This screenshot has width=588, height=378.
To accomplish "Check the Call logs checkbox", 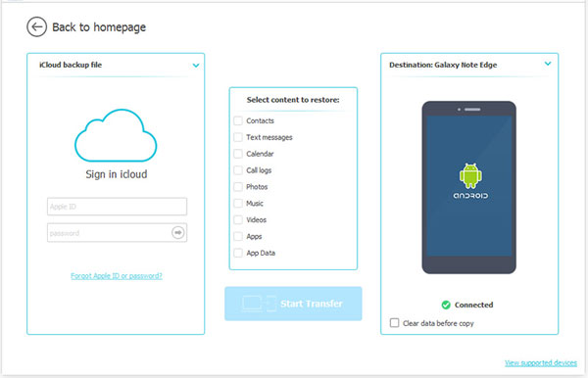I will click(x=238, y=170).
